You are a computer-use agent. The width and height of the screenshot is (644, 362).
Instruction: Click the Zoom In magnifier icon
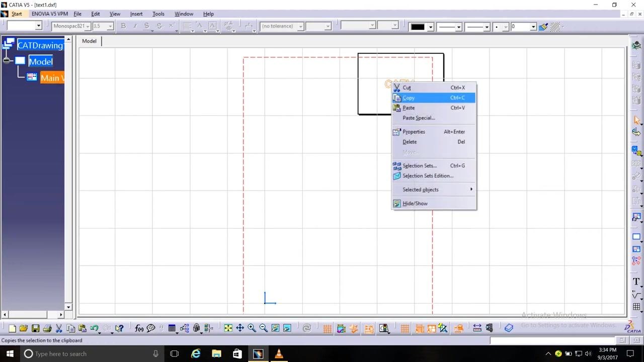tap(252, 328)
